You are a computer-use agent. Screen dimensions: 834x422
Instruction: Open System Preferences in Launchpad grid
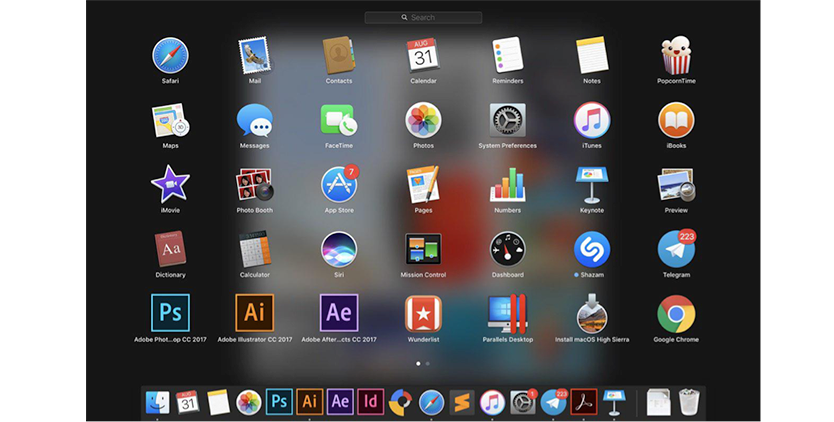(507, 120)
